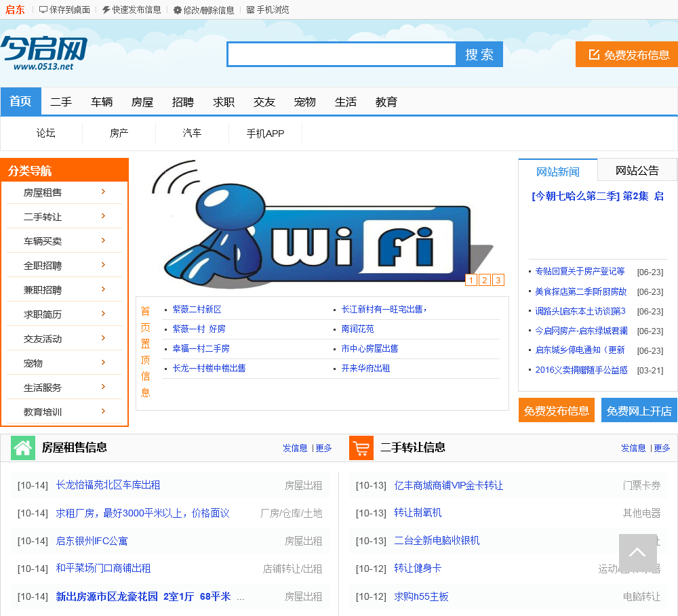Click the green house icon beside 房屋租售信息
The width and height of the screenshot is (678, 616).
coord(22,448)
